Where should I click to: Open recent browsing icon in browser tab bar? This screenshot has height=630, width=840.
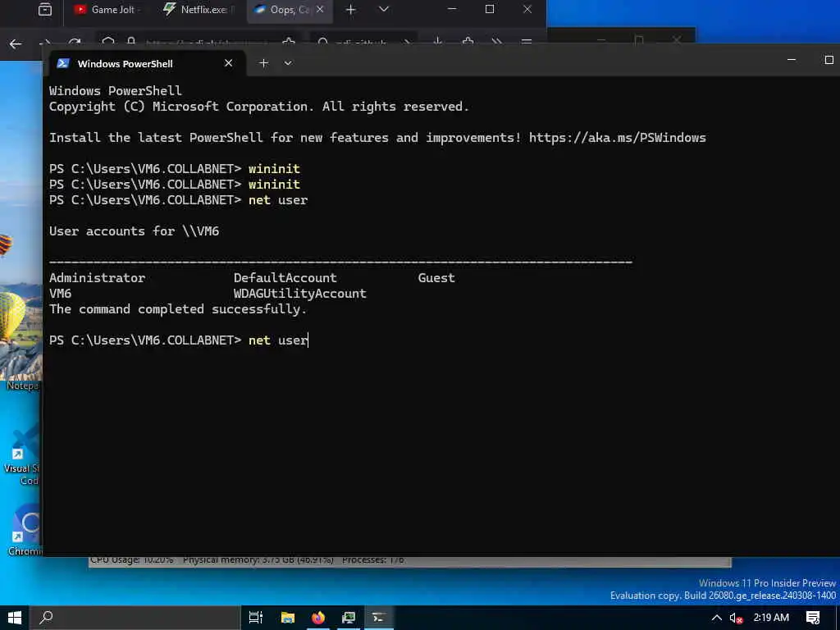pos(45,9)
